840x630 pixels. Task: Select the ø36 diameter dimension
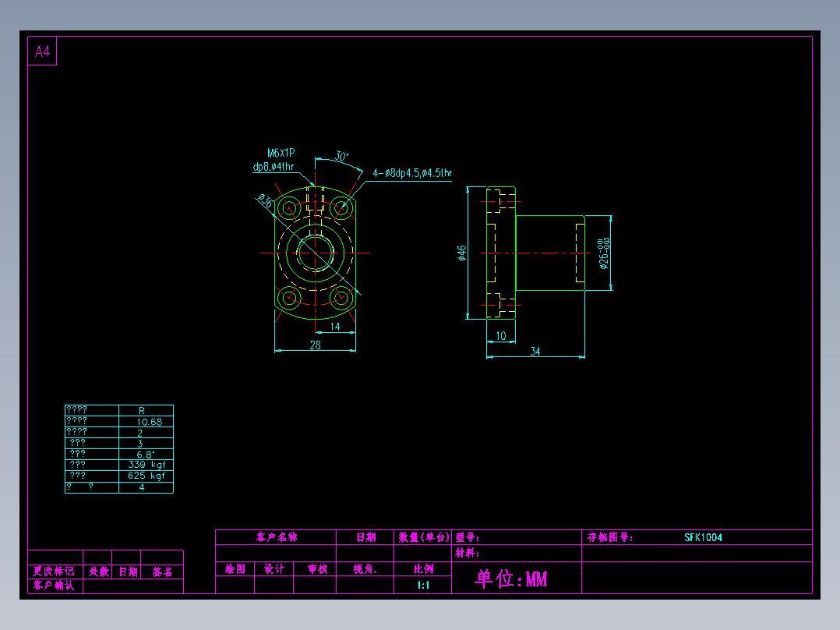click(x=265, y=201)
